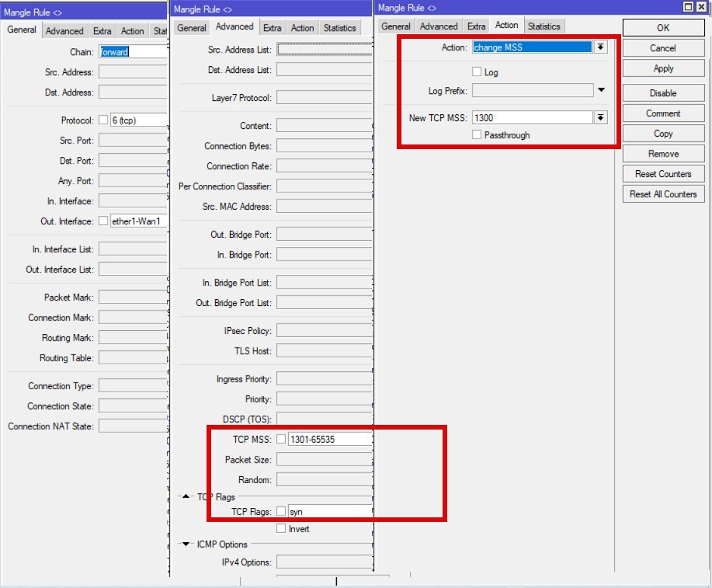Image resolution: width=712 pixels, height=588 pixels.
Task: Click the Dst. Address field
Action: click(x=133, y=92)
